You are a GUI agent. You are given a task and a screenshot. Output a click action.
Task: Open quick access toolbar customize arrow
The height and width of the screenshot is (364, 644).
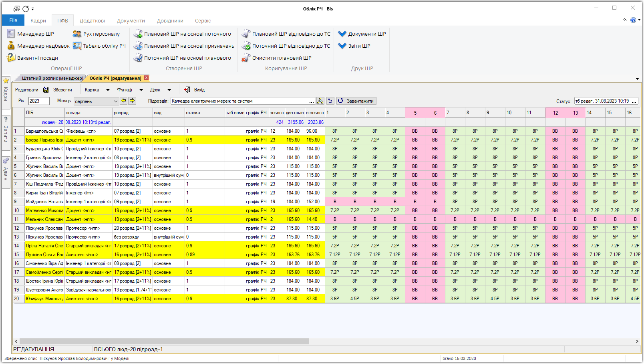pyautogui.click(x=33, y=9)
